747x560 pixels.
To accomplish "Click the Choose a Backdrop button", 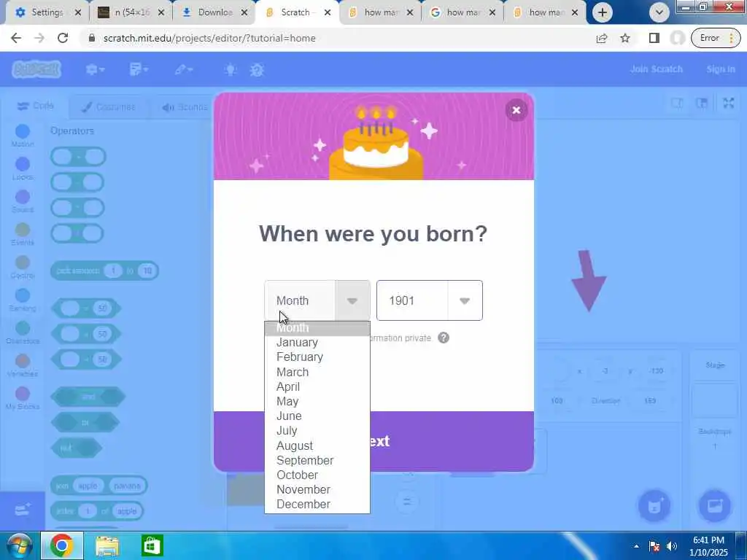I will (x=715, y=506).
